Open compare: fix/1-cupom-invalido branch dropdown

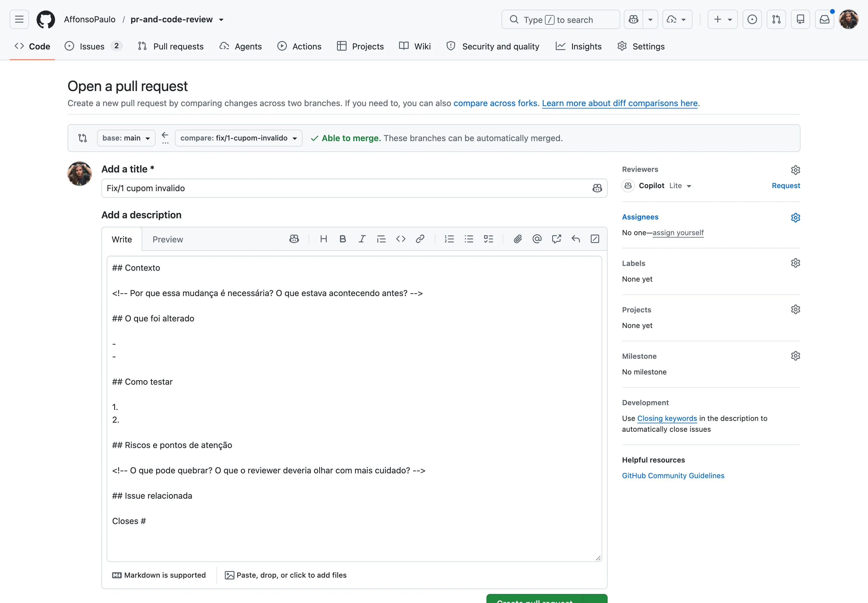click(238, 138)
